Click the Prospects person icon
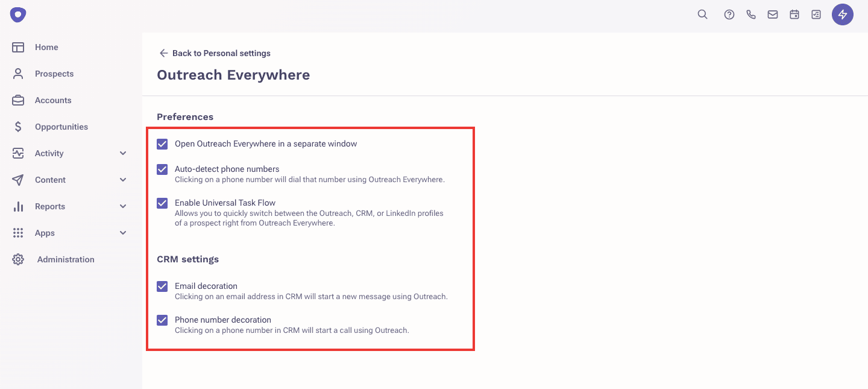Screen dimensions: 868x389 (18, 74)
